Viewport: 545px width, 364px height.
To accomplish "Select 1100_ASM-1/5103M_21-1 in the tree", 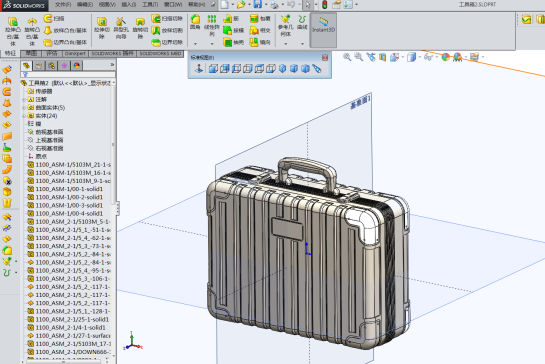I will coord(69,164).
